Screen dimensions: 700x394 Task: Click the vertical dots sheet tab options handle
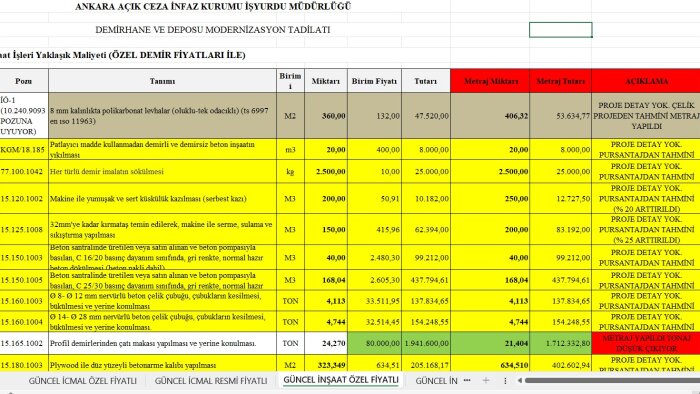point(505,381)
